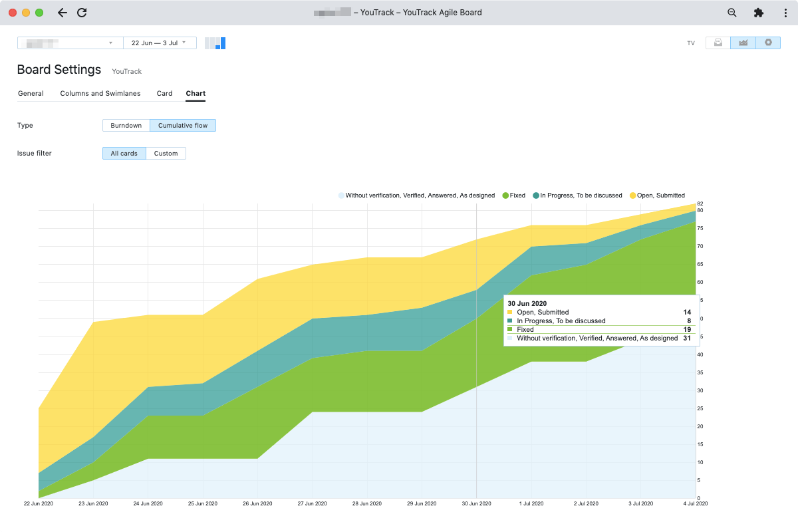Click the sprint progress bars icon
Viewport: 798px width, 532px height.
point(215,43)
